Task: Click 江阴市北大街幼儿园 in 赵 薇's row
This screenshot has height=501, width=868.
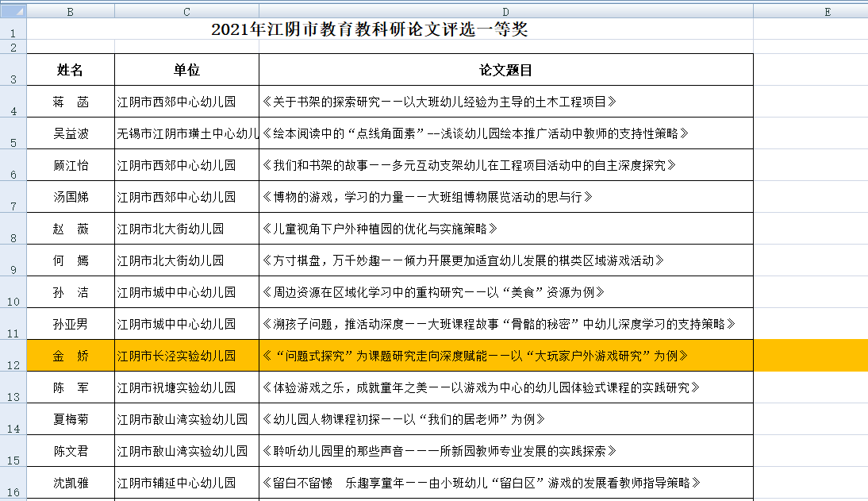Action: point(186,229)
